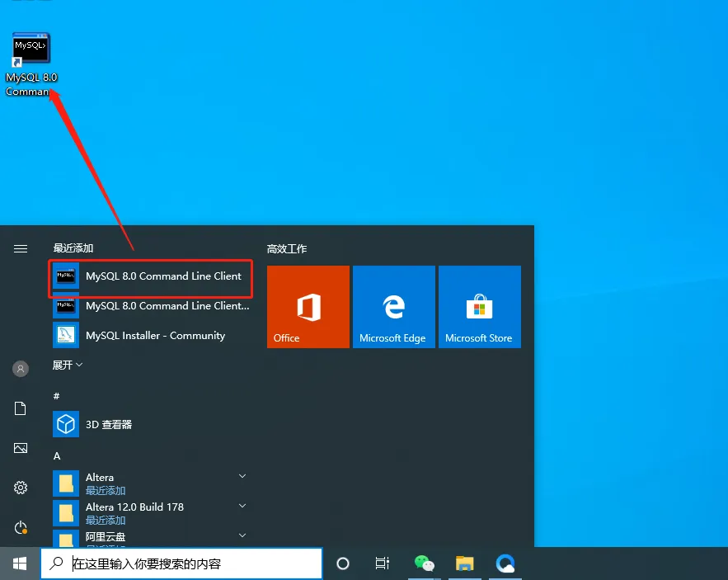
Task: Expand the recently added list with 展开
Action: click(x=68, y=365)
